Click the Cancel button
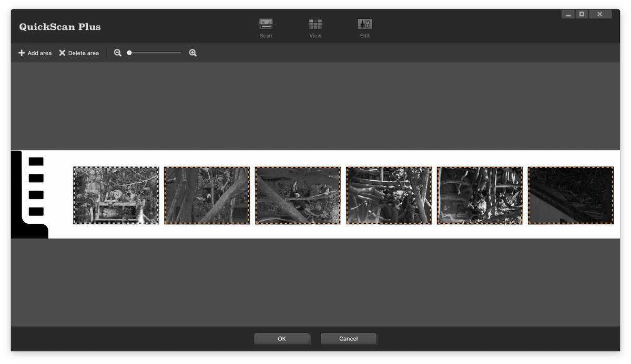631x364 pixels. pyautogui.click(x=349, y=339)
